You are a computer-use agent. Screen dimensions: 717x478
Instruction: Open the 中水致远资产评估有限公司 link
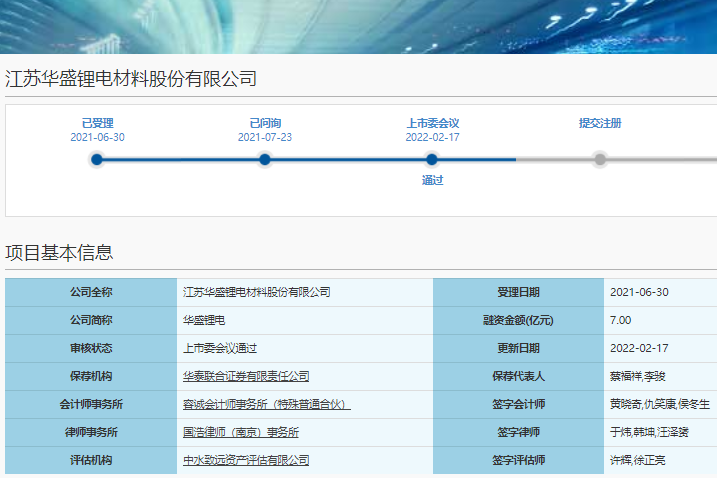point(246,460)
